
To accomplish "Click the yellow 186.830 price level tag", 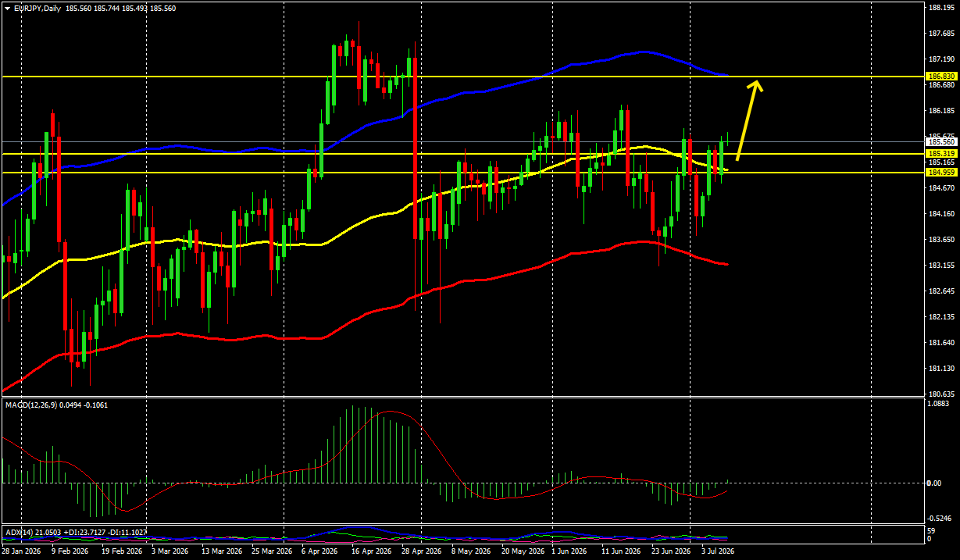I will [940, 77].
